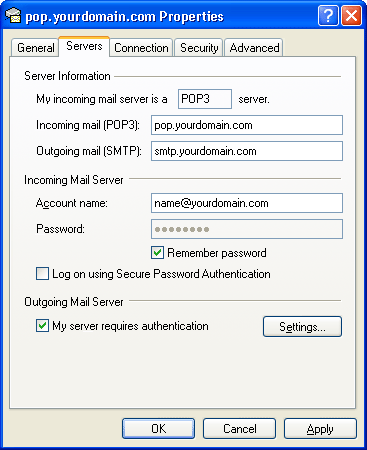
Task: Open the Connection tab
Action: 141,48
